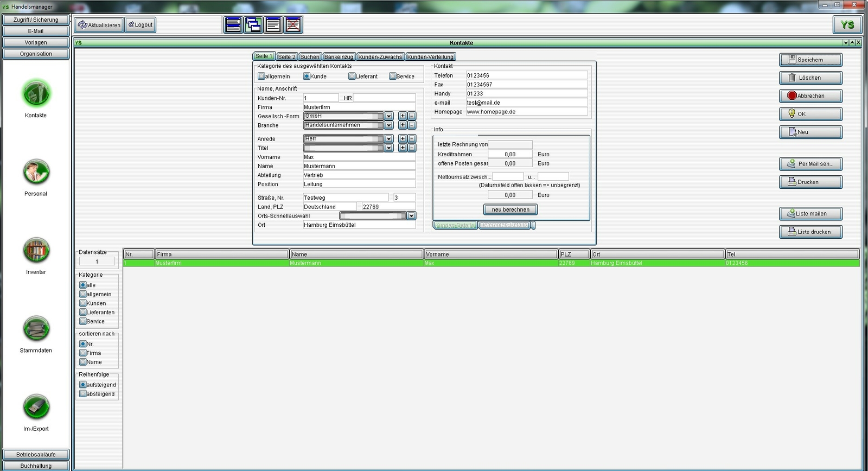The width and height of the screenshot is (868, 471).
Task: Open the Zugriff / Sicherung menu
Action: point(36,20)
